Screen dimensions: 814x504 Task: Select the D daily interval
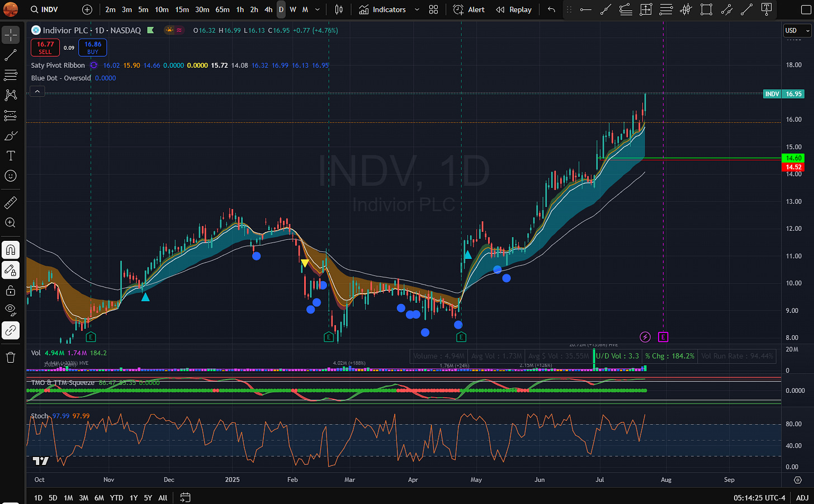pos(281,9)
